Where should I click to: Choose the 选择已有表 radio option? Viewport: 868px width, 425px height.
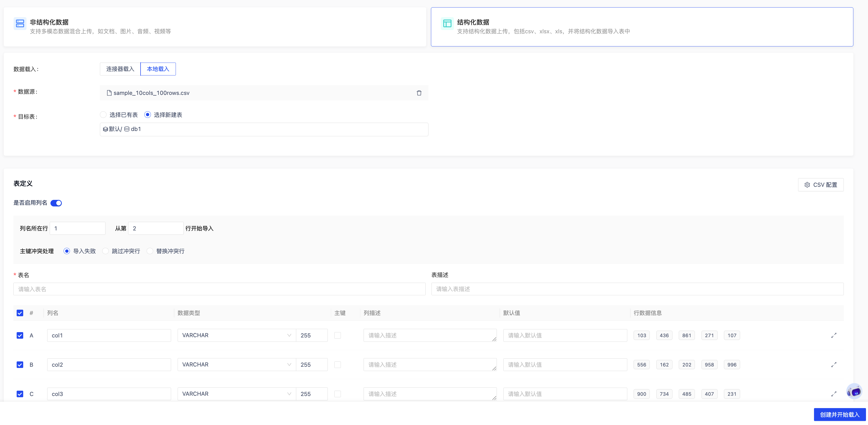(103, 115)
